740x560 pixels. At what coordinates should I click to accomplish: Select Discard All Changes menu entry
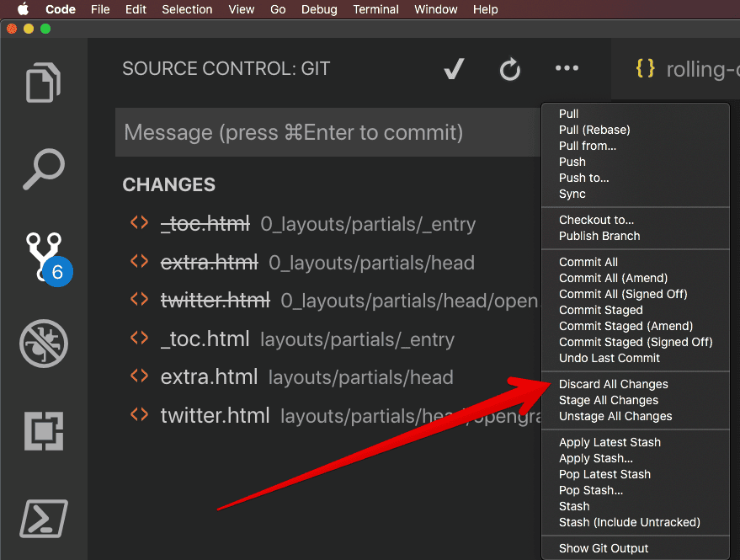point(613,384)
